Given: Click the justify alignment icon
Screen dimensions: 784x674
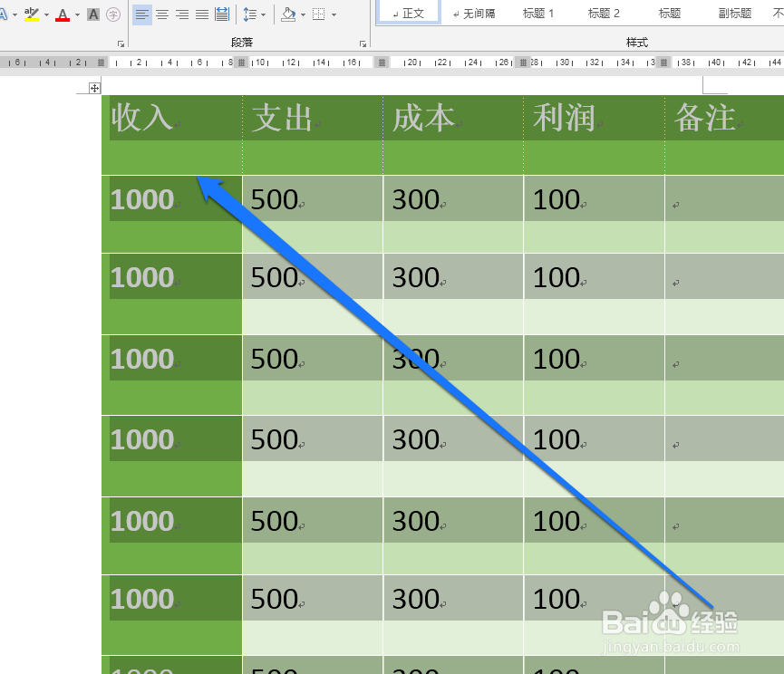Looking at the screenshot, I should (201, 13).
